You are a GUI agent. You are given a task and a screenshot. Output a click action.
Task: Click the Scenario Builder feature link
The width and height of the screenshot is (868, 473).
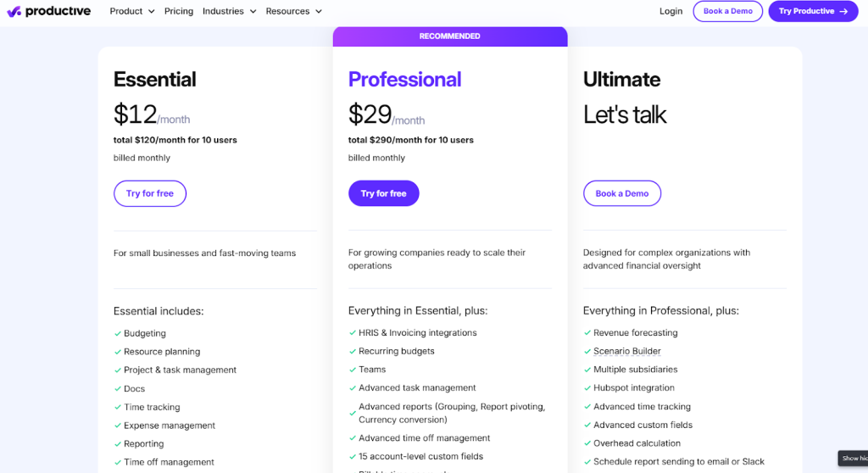click(x=627, y=352)
